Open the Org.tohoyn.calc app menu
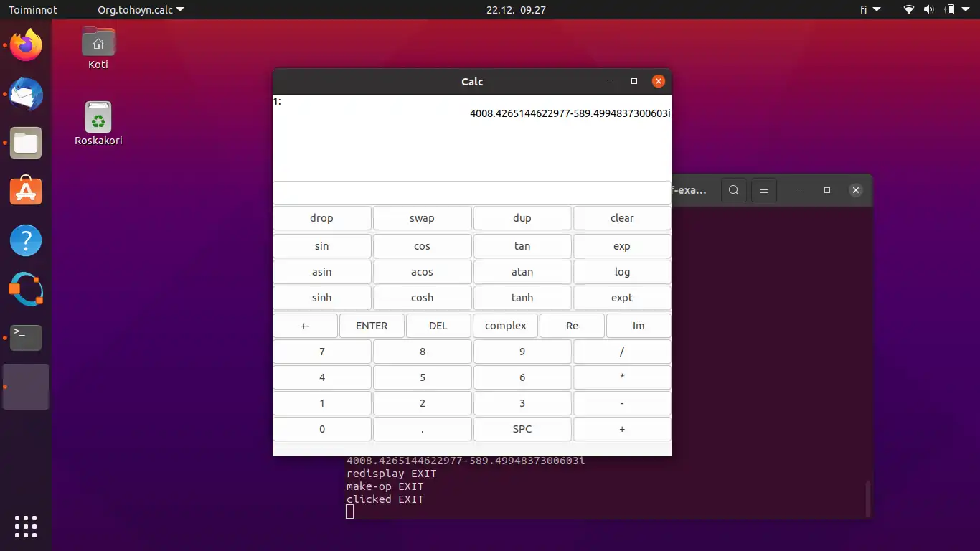This screenshot has width=980, height=551. (x=141, y=10)
